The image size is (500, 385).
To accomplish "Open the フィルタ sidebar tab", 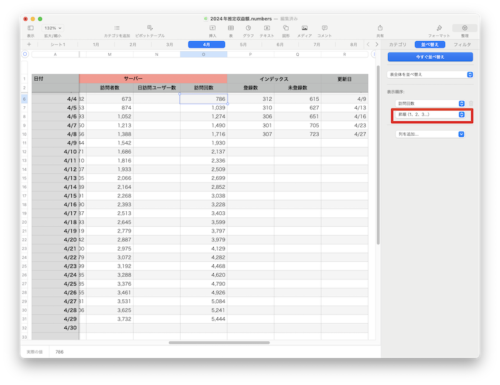I will tap(462, 44).
